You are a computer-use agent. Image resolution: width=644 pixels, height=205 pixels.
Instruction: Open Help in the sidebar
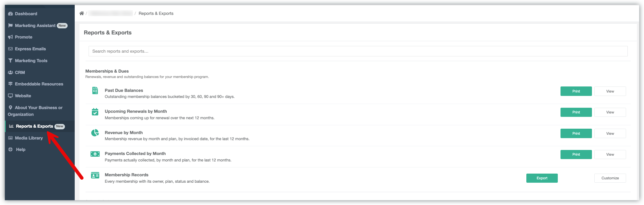pyautogui.click(x=17, y=150)
